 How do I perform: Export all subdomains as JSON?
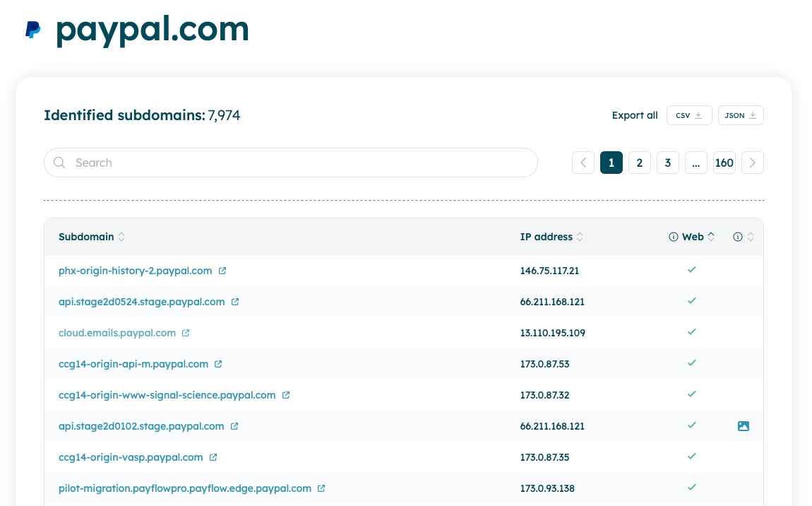point(741,115)
